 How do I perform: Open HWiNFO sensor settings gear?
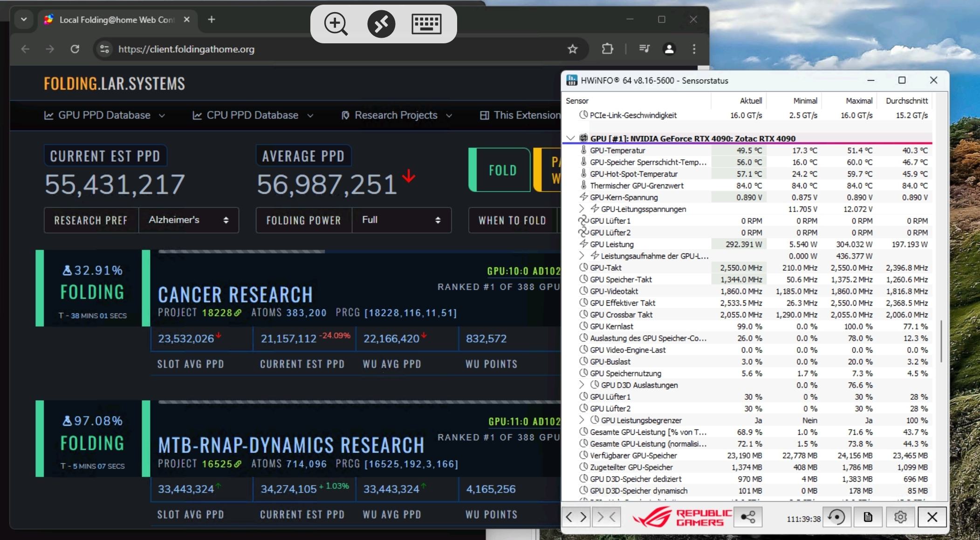tap(900, 517)
